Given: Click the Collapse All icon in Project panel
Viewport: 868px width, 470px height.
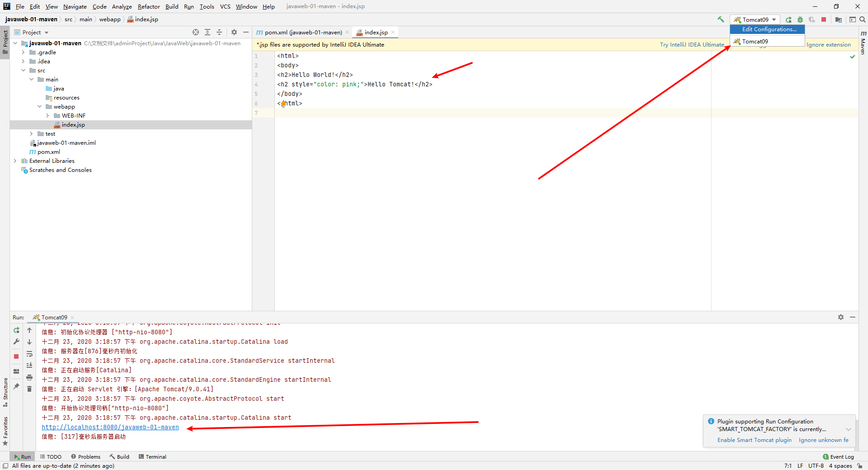Looking at the screenshot, I should click(219, 32).
